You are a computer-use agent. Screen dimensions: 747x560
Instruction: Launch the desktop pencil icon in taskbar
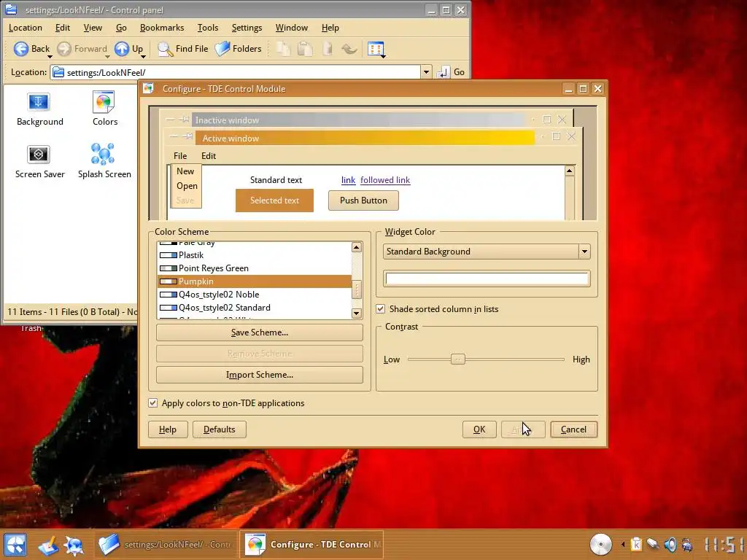click(48, 545)
